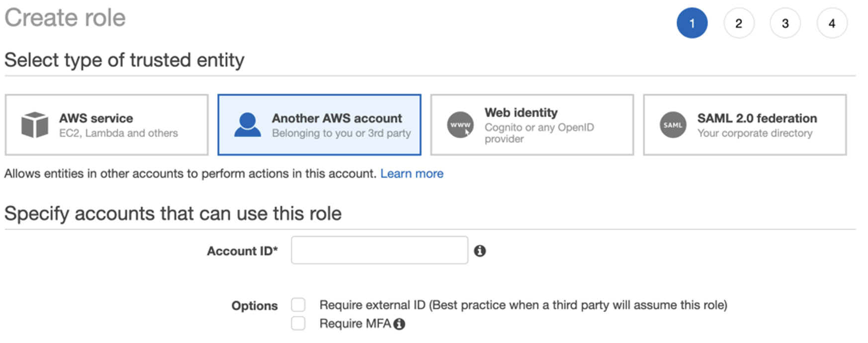Select the Web identity trusted entity card
The height and width of the screenshot is (343, 868).
click(x=531, y=124)
